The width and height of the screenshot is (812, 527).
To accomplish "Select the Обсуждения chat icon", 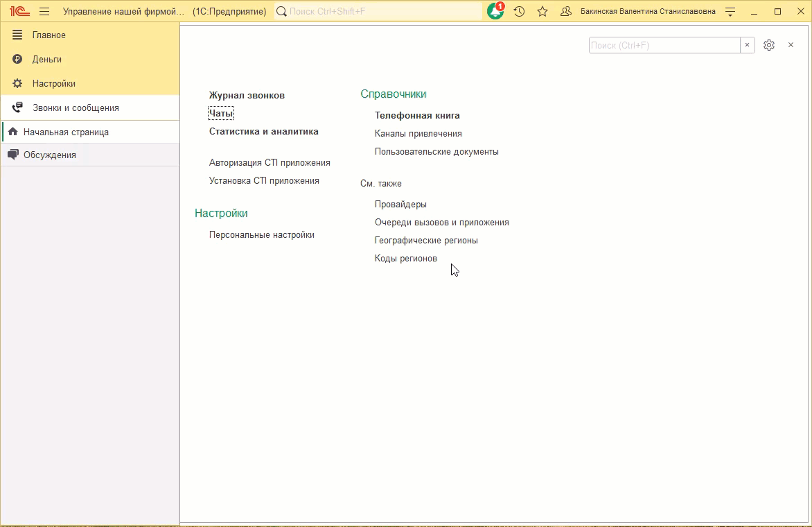I will click(12, 154).
